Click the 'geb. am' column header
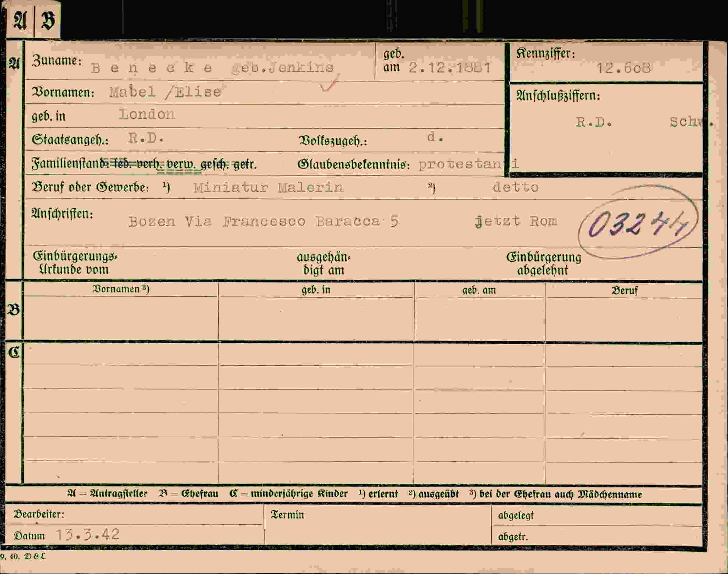The image size is (728, 574). click(x=479, y=290)
